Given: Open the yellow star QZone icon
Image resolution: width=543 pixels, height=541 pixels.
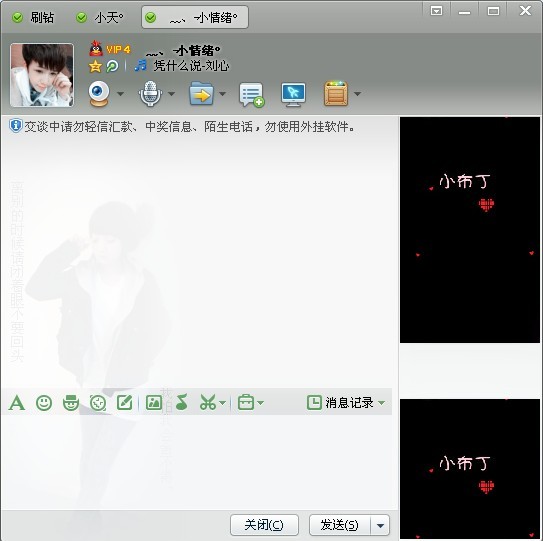Looking at the screenshot, I should (95, 66).
